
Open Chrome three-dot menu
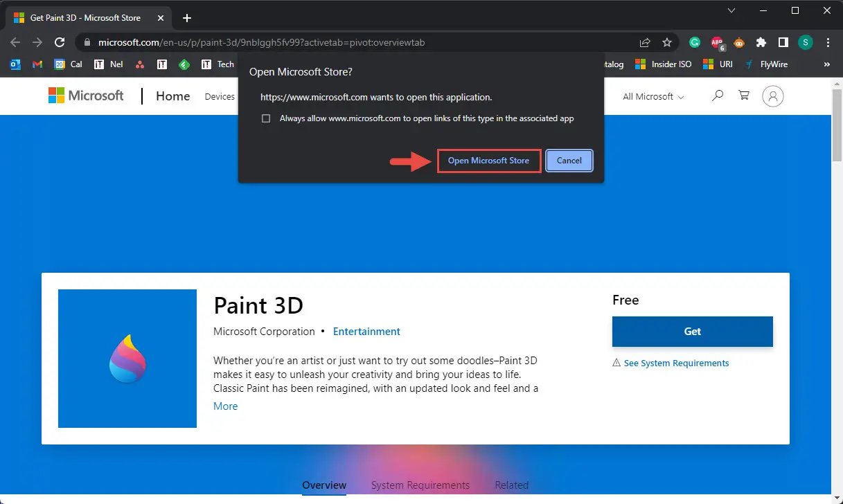click(x=828, y=42)
